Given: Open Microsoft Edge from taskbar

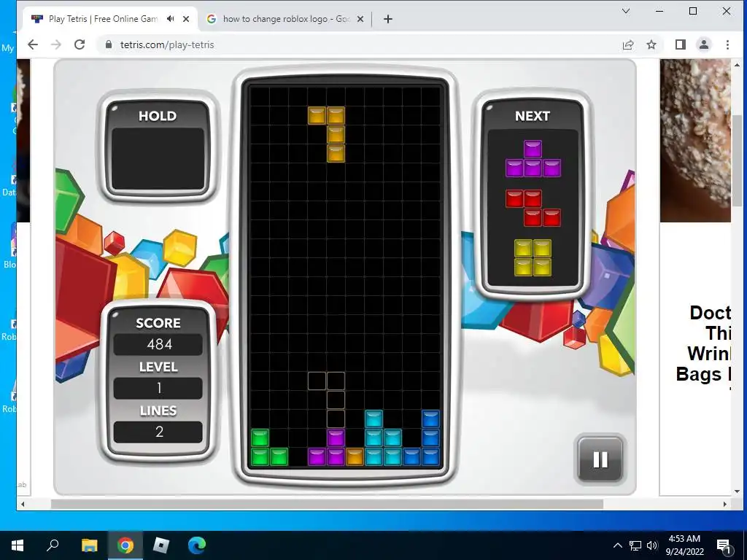Looking at the screenshot, I should [x=197, y=545].
